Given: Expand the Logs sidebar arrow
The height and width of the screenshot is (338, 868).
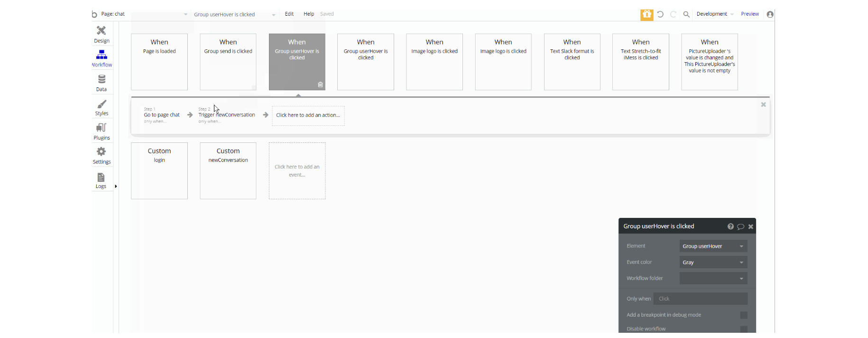Looking at the screenshot, I should (x=116, y=186).
